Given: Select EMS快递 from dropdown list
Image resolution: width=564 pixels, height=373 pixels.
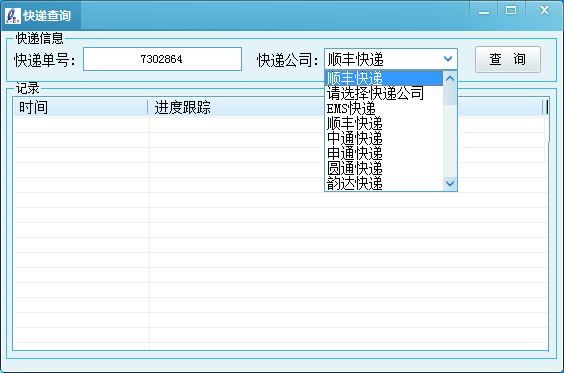Looking at the screenshot, I should click(x=384, y=109).
